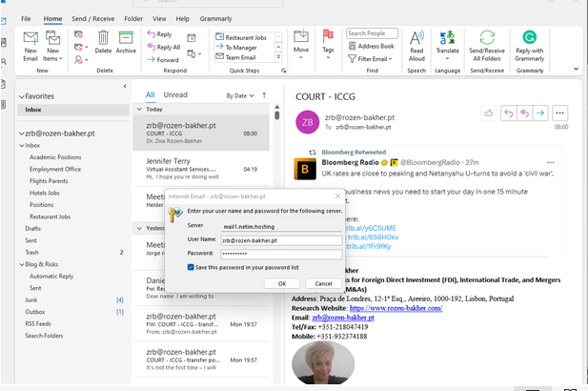Switch to Send / Receive tab

pos(93,19)
